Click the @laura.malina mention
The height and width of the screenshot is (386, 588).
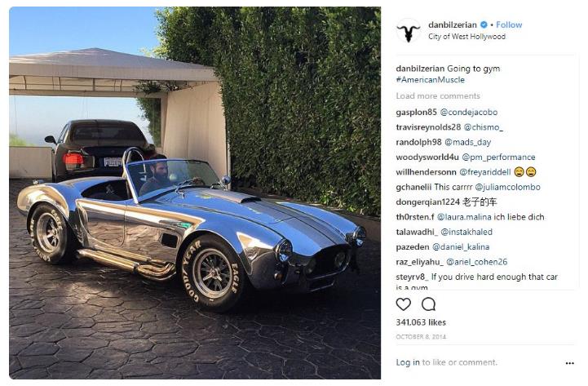[464, 217]
